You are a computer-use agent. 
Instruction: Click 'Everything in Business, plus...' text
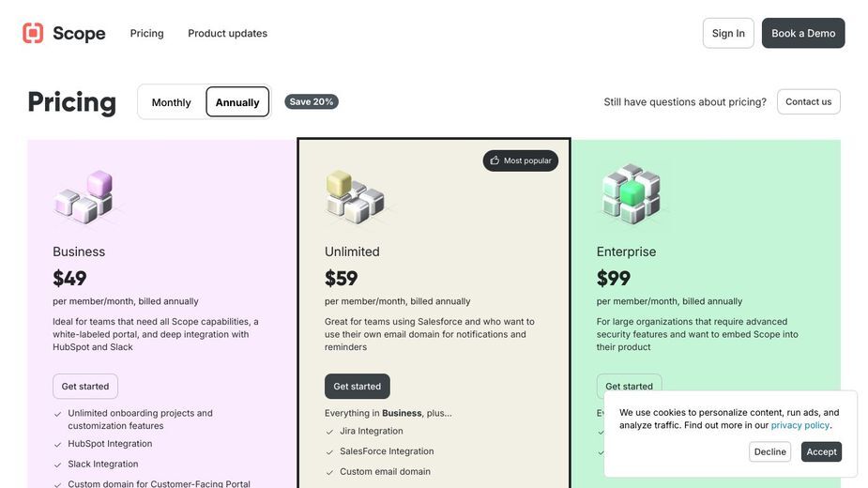pos(388,413)
